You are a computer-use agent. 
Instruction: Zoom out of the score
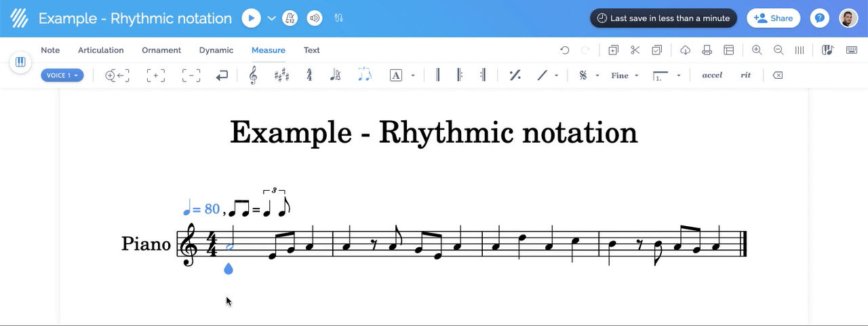point(778,50)
